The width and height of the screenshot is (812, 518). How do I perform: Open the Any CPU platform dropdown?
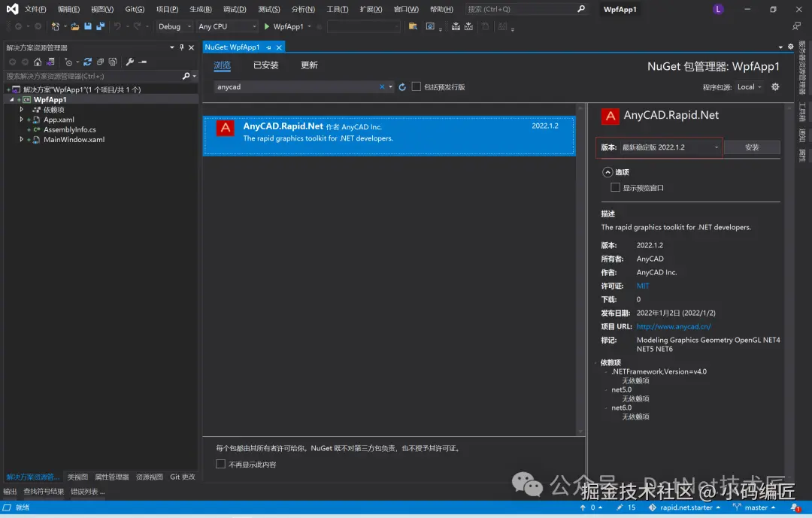[227, 26]
